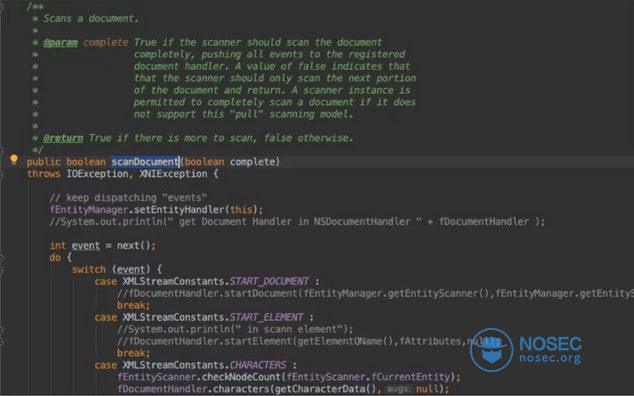Click the break statement under START_DOCUMENT case
Viewport: 634px width, 396px height.
[133, 305]
